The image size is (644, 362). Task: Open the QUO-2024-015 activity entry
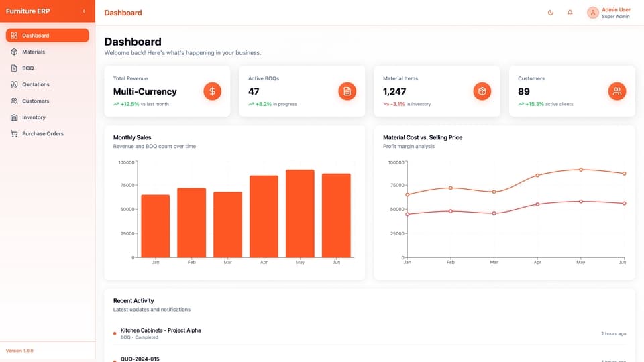coord(140,359)
